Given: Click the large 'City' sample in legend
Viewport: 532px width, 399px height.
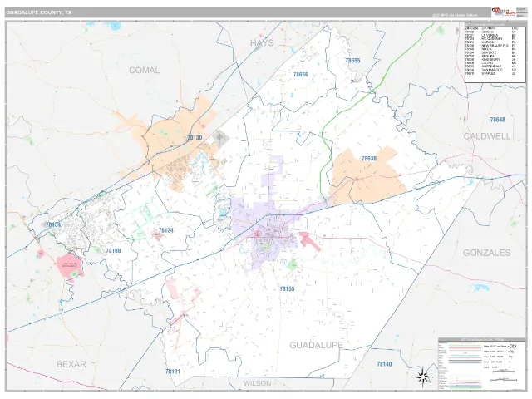Looking at the screenshot, I should coord(513,347).
